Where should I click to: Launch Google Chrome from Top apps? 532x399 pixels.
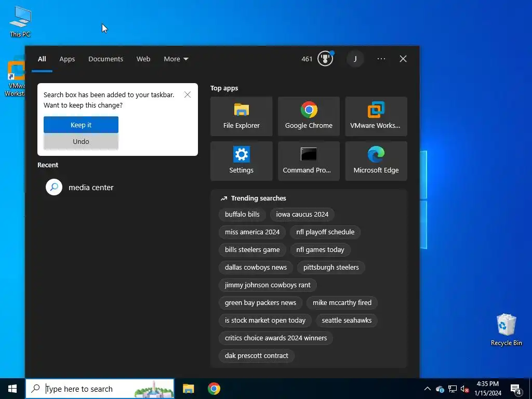pos(309,116)
